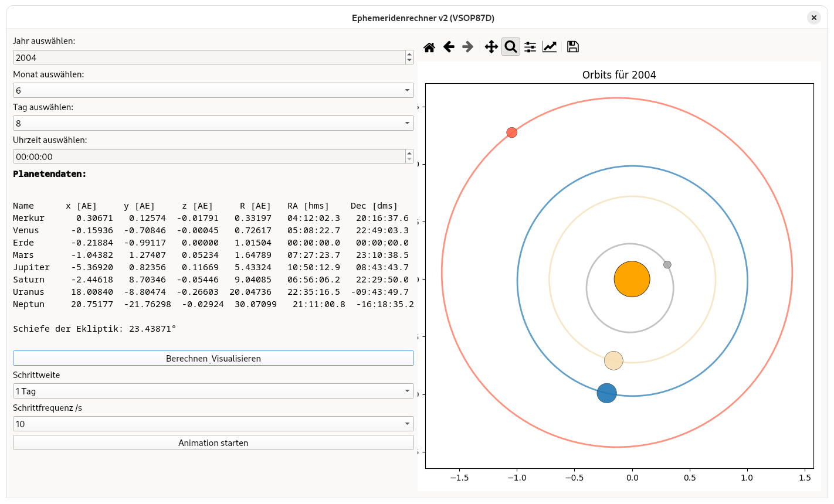This screenshot has height=504, width=834.
Task: Decrease time with Uhrzeit down arrow
Action: (409, 159)
